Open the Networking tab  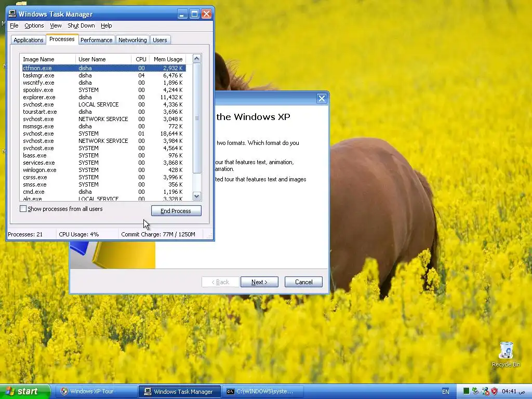[132, 40]
